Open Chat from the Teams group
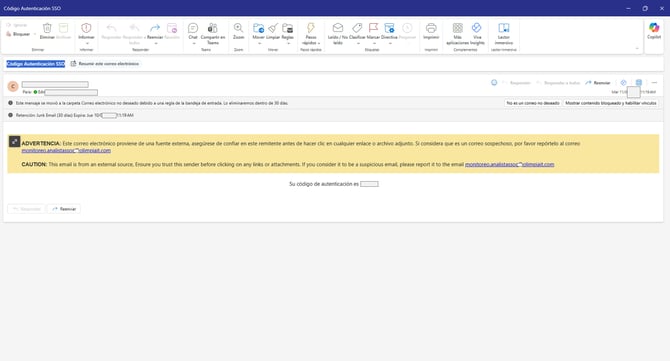This screenshot has width=670, height=361. pos(193,31)
